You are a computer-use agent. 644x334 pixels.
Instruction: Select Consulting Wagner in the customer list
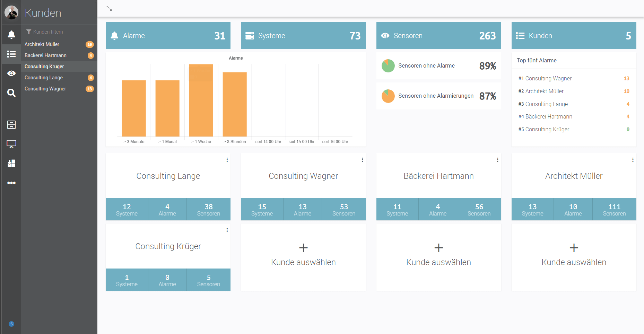pos(45,89)
